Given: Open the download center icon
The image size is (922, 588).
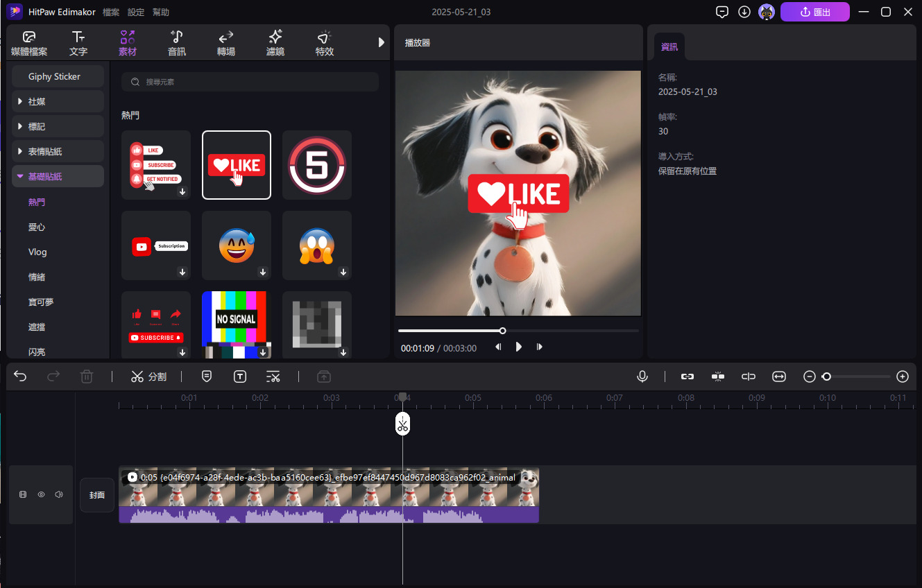Looking at the screenshot, I should (x=744, y=12).
